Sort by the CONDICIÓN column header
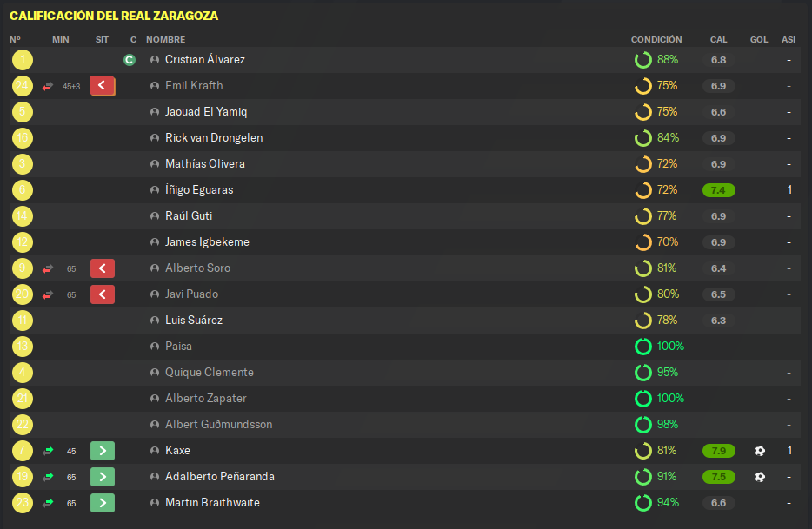Screen dimensions: 812x529 coord(656,39)
